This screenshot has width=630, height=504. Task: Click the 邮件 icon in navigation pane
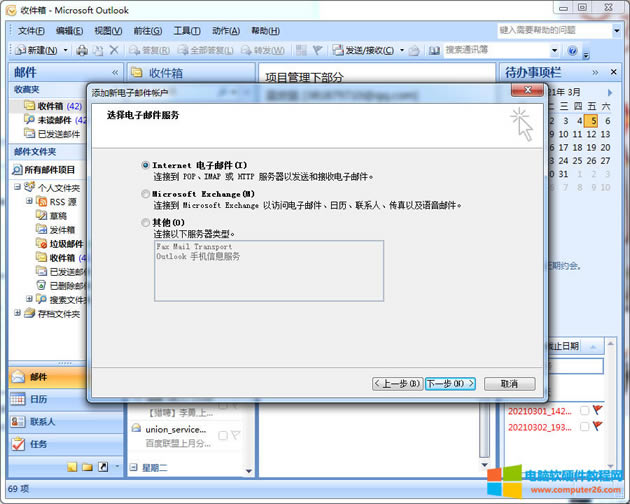[x=19, y=378]
